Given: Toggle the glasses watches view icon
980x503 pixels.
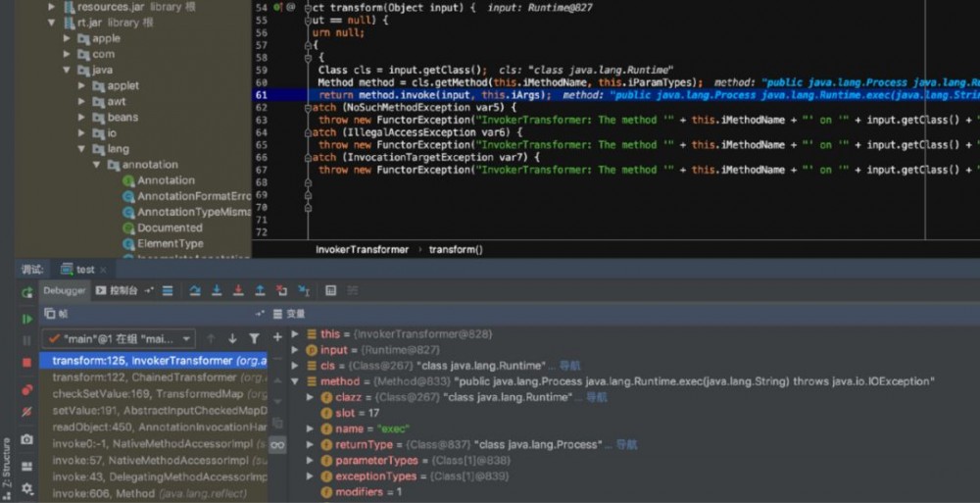Looking at the screenshot, I should (x=277, y=445).
